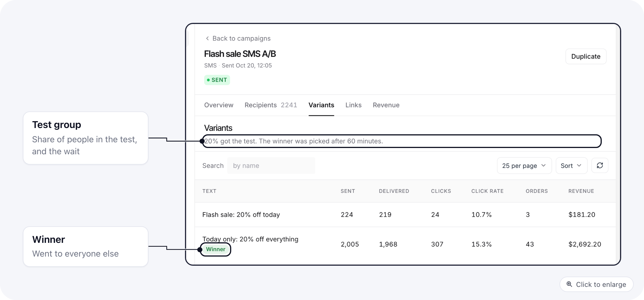
Task: Click the green SENT status badge
Action: pos(217,80)
